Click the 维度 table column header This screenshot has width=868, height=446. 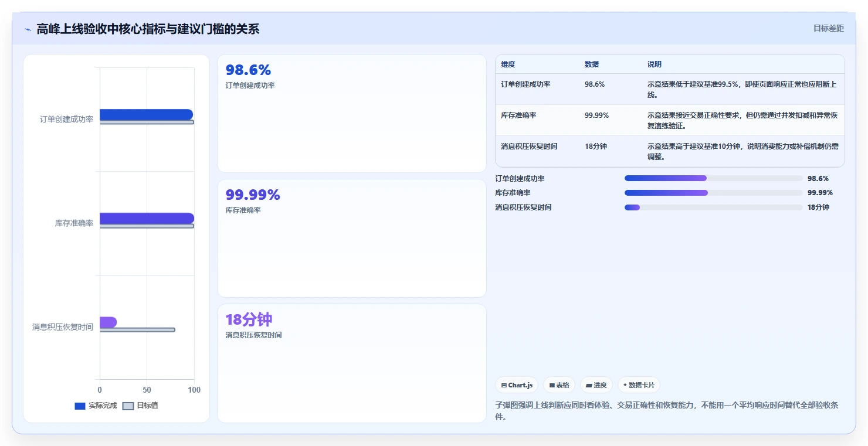coord(508,64)
